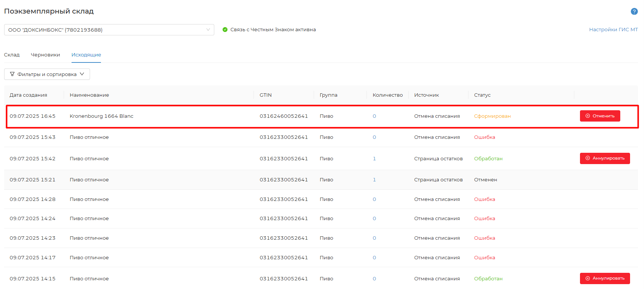
Task: Click the Количество column header
Action: (x=387, y=95)
